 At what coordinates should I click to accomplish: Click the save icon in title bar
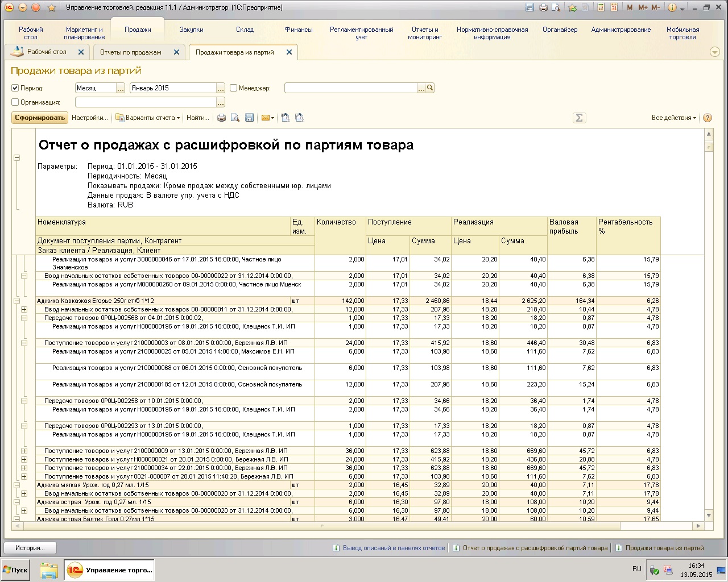530,7
